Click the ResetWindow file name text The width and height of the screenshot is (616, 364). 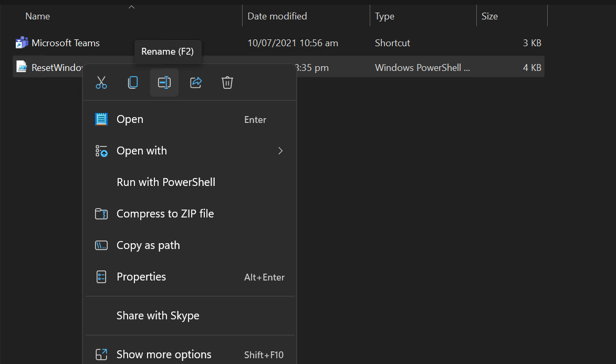[x=57, y=68]
